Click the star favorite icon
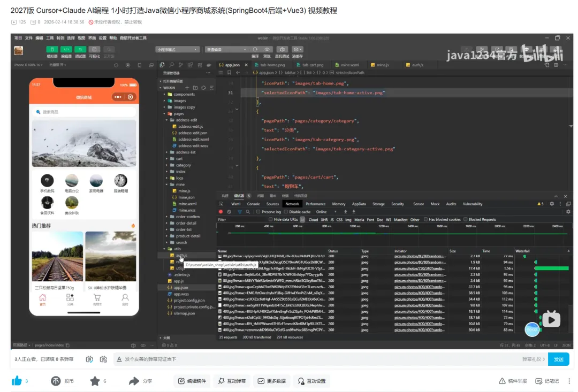Image resolution: width=578 pixels, height=392 pixels. tap(95, 381)
